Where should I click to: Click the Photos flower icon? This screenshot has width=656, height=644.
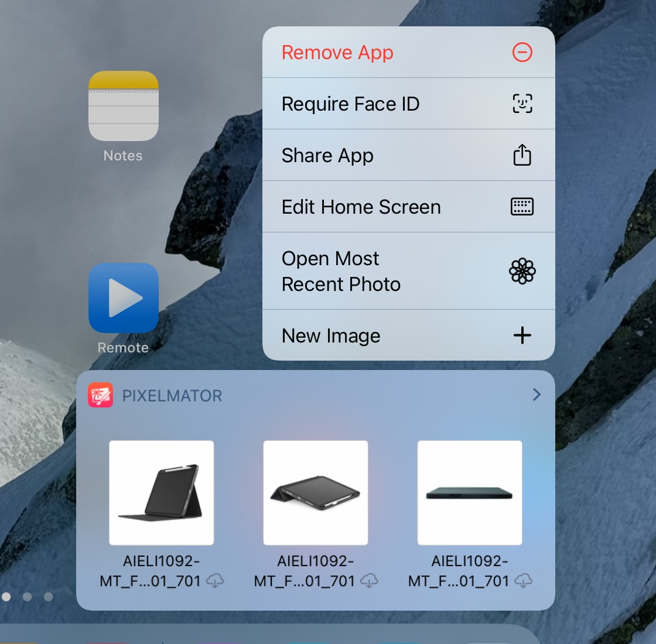[522, 271]
